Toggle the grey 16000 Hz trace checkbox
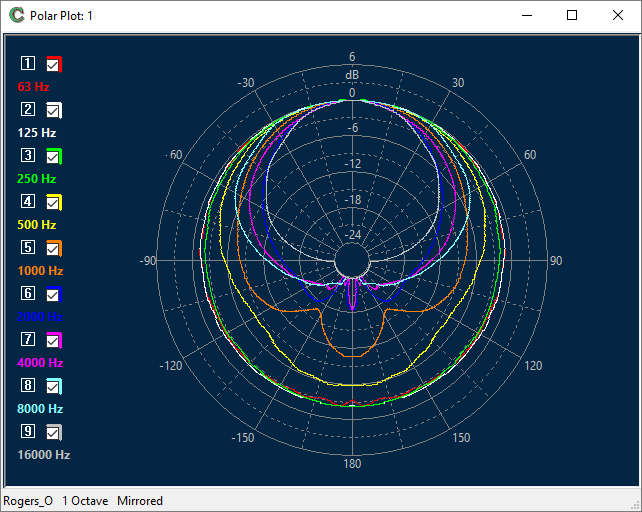This screenshot has height=512, width=642. 53,433
